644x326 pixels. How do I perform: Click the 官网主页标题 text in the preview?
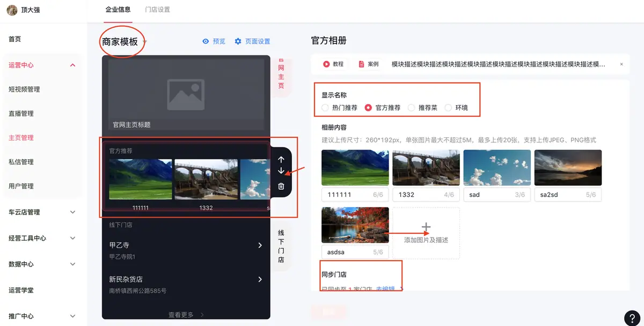click(131, 124)
